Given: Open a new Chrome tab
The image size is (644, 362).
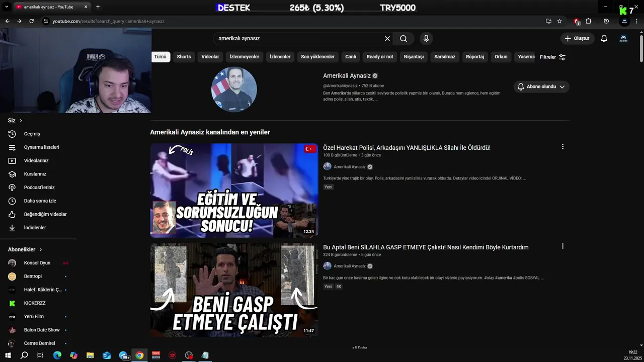Looking at the screenshot, I should point(98,7).
